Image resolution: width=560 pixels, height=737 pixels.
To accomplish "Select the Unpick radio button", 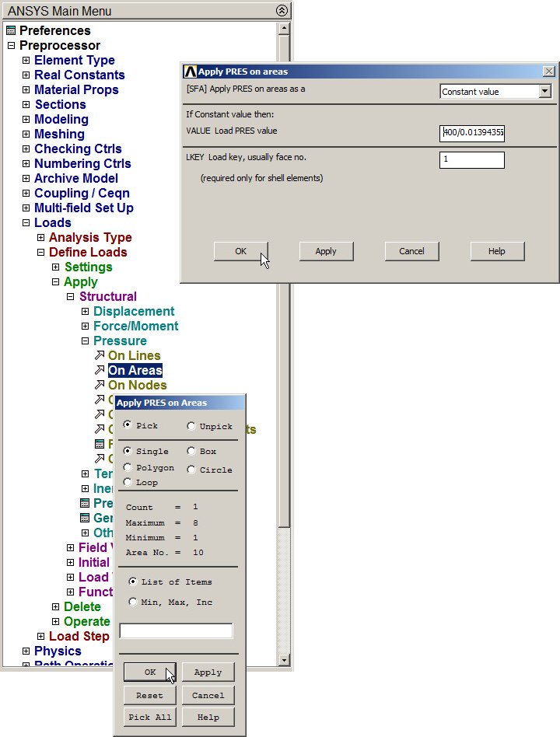I will (191, 426).
